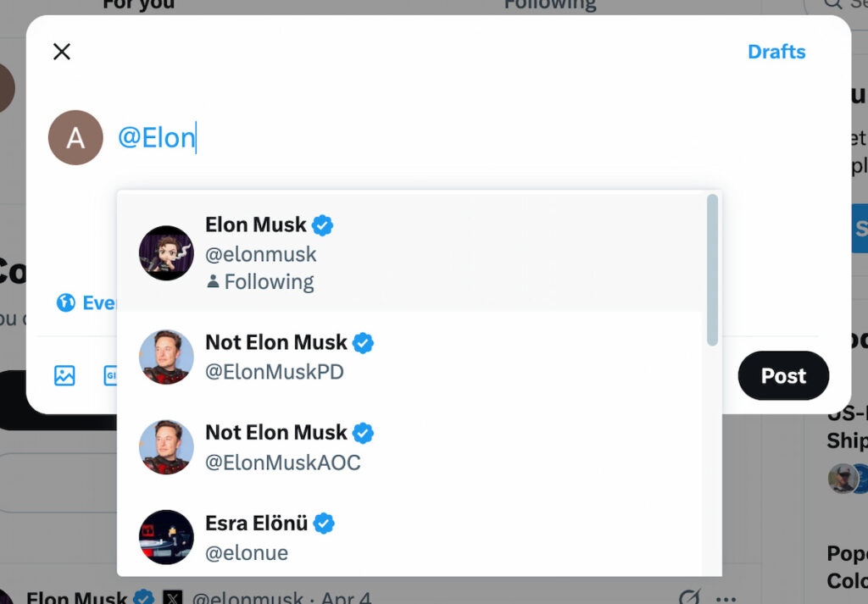Close the compose post dialog
868x604 pixels.
coord(61,52)
